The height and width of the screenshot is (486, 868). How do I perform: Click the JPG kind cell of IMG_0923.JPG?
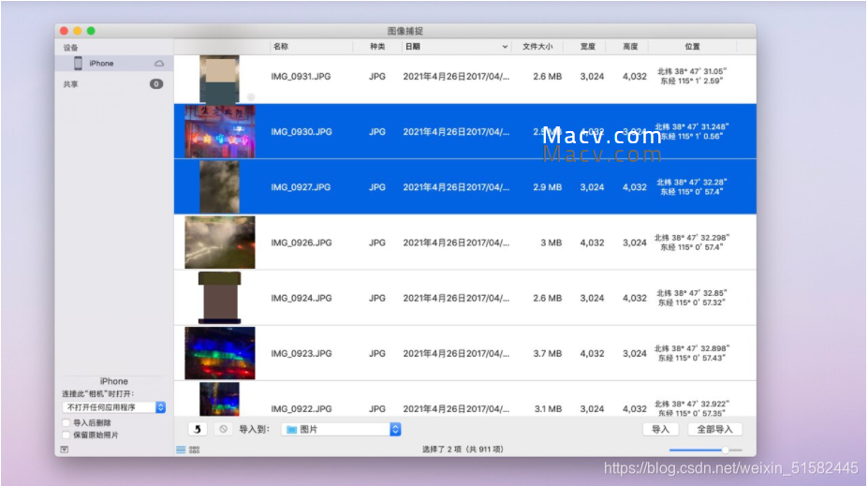[x=377, y=353]
